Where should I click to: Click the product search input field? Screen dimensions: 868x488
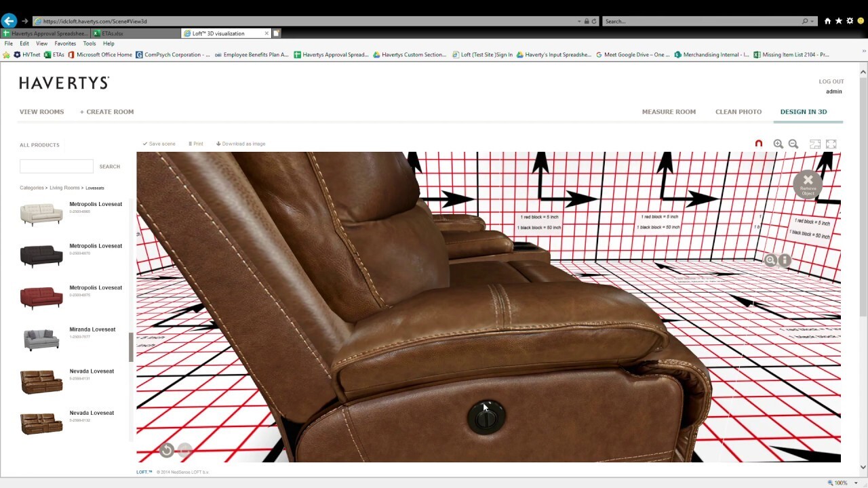(x=56, y=166)
